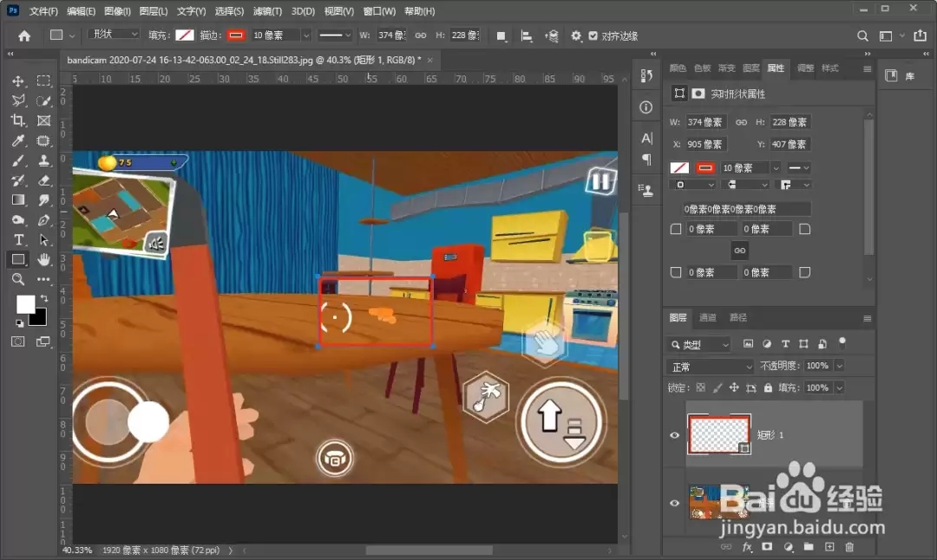Select the Move tool
This screenshot has width=937, height=560.
tap(18, 81)
